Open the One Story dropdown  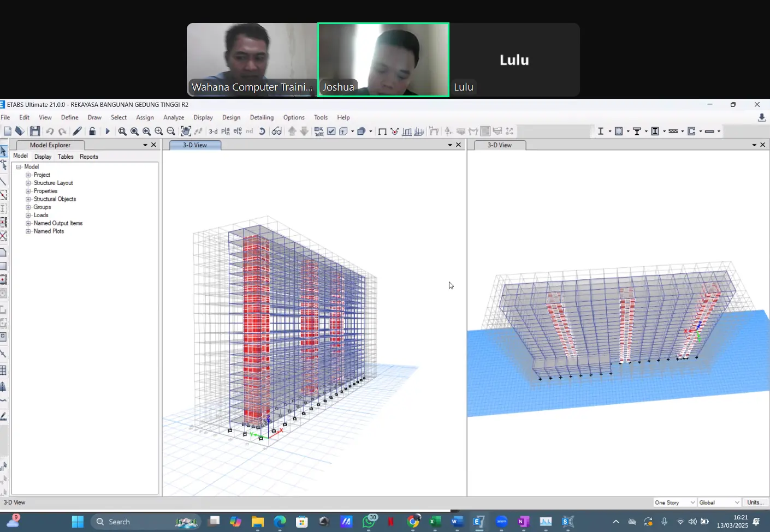click(x=675, y=503)
